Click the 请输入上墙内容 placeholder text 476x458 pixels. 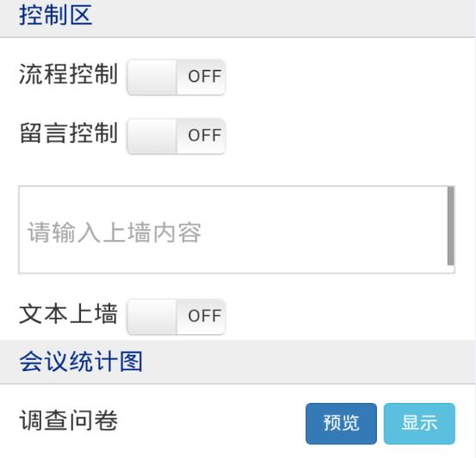(114, 232)
